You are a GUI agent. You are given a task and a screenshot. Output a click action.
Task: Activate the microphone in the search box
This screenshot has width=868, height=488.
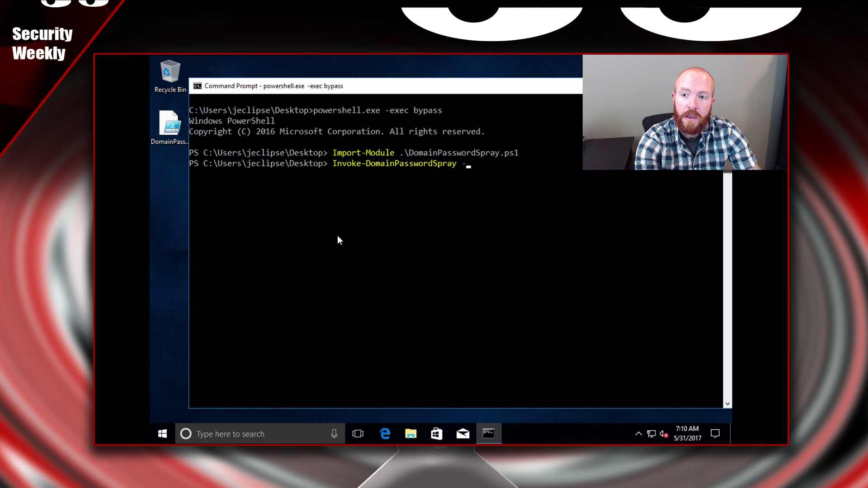(334, 434)
